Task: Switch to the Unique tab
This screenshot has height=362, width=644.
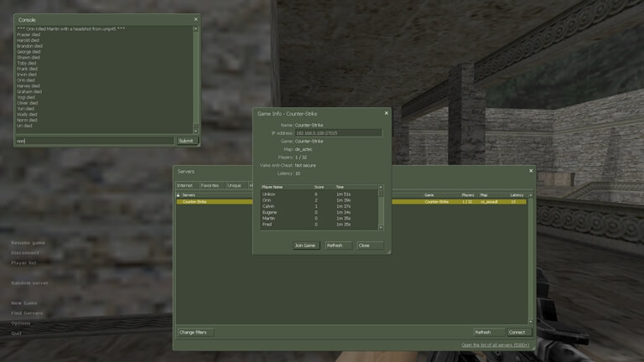Action: 236,185
